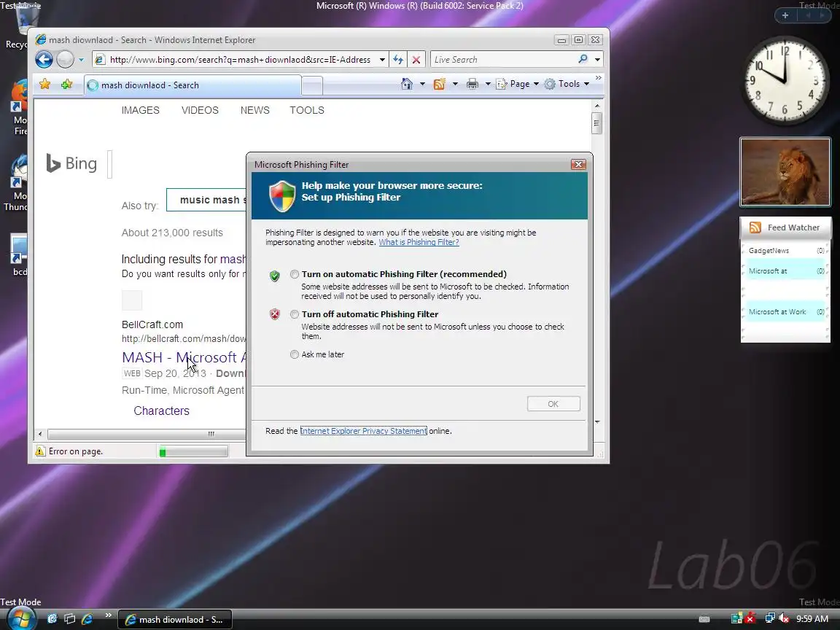The height and width of the screenshot is (630, 840).
Task: Click Quick Launch Internet Explorer icon
Action: (87, 619)
